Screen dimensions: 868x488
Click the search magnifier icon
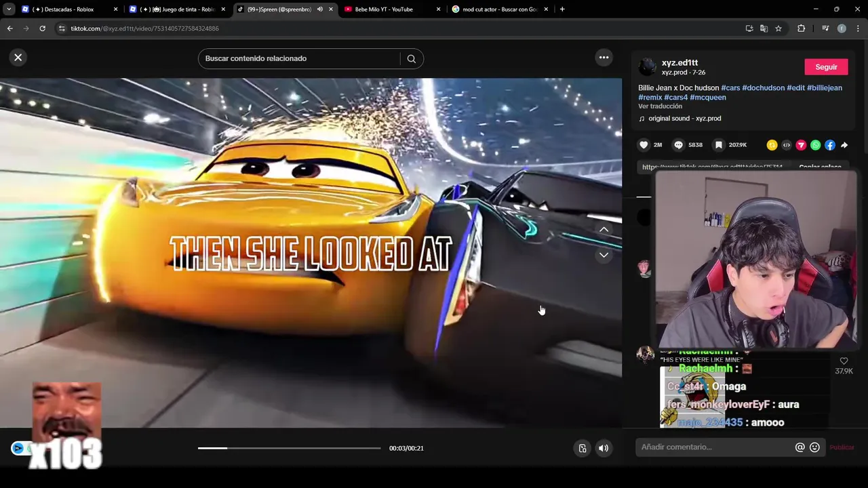pyautogui.click(x=411, y=58)
